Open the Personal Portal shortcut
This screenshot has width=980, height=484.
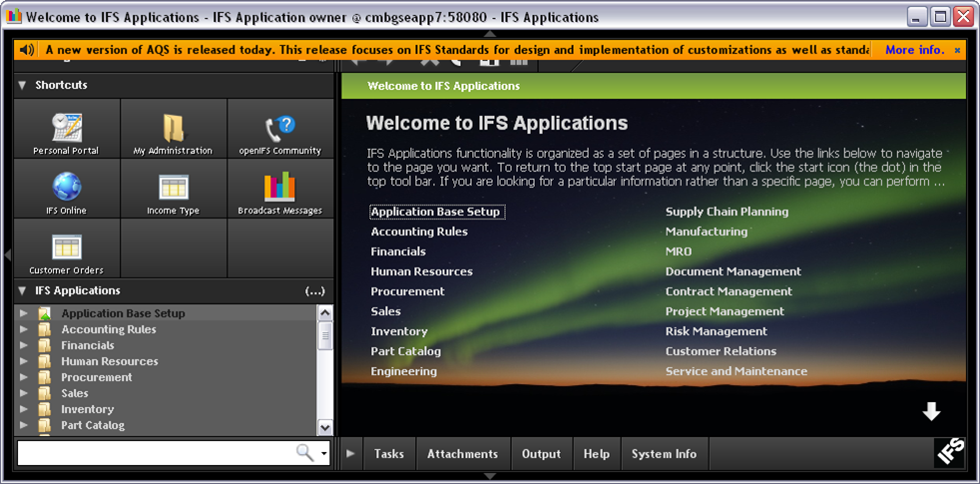point(66,129)
